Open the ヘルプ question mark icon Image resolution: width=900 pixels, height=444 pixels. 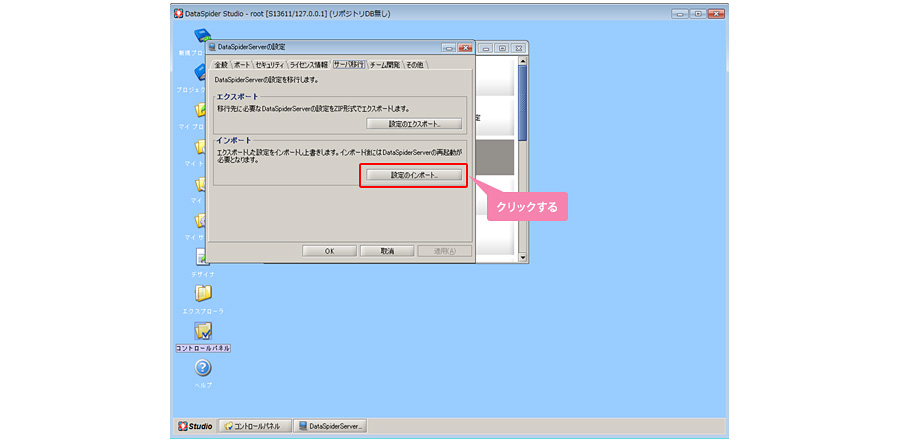tap(203, 370)
